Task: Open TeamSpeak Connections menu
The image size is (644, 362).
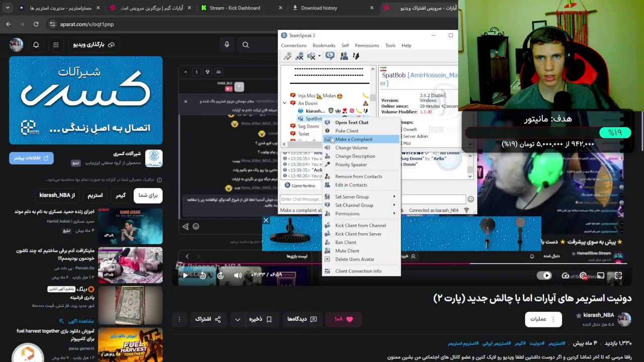Action: pyautogui.click(x=293, y=45)
